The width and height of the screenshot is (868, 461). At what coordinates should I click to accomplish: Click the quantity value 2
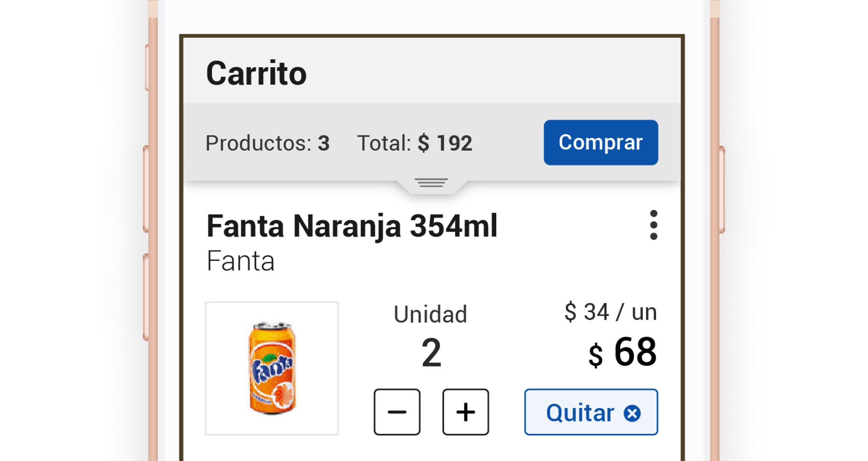431,353
